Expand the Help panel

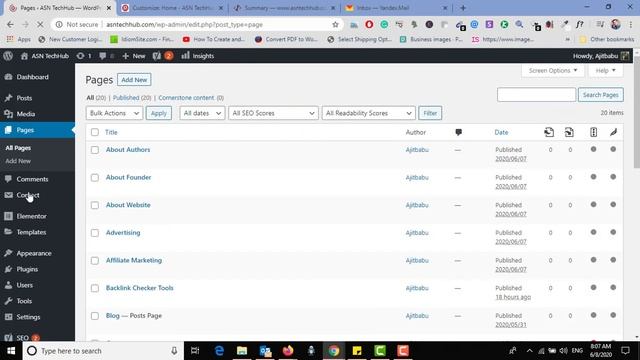(x=605, y=71)
